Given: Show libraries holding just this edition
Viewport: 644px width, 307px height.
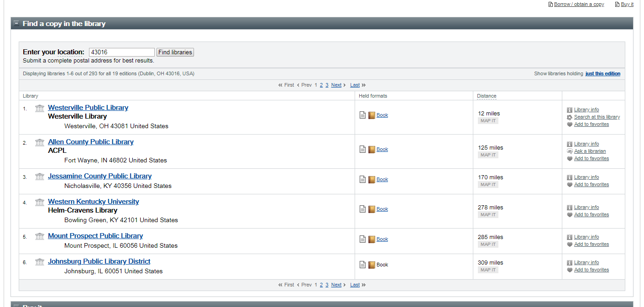Looking at the screenshot, I should tap(602, 73).
